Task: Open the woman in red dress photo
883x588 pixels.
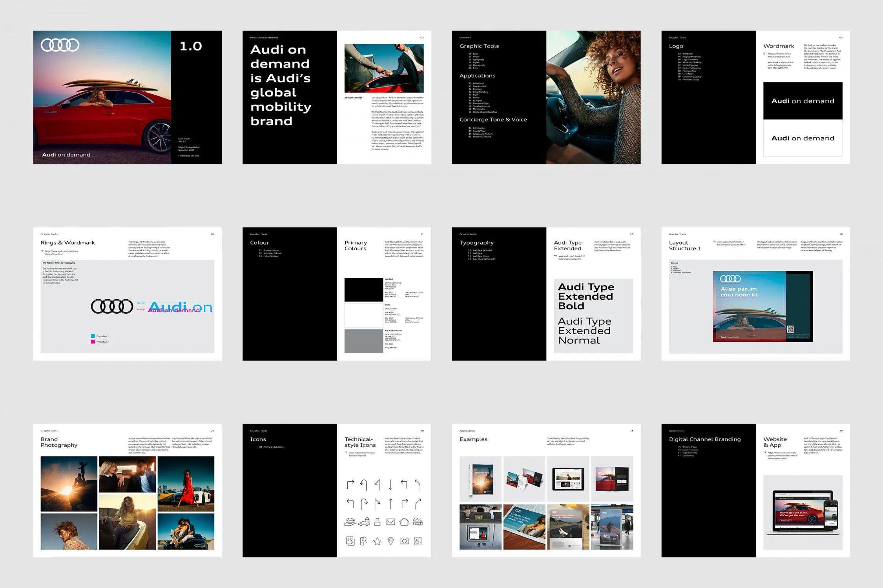Action: [186, 484]
